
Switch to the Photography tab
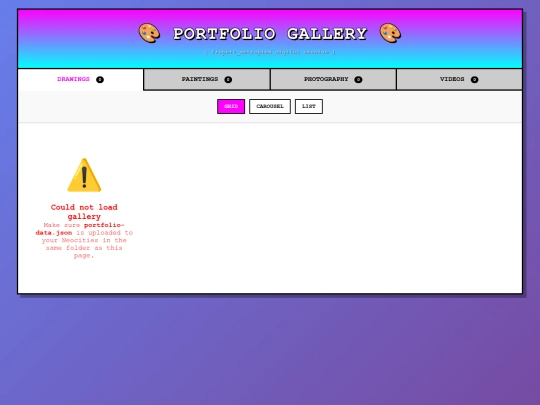click(333, 80)
